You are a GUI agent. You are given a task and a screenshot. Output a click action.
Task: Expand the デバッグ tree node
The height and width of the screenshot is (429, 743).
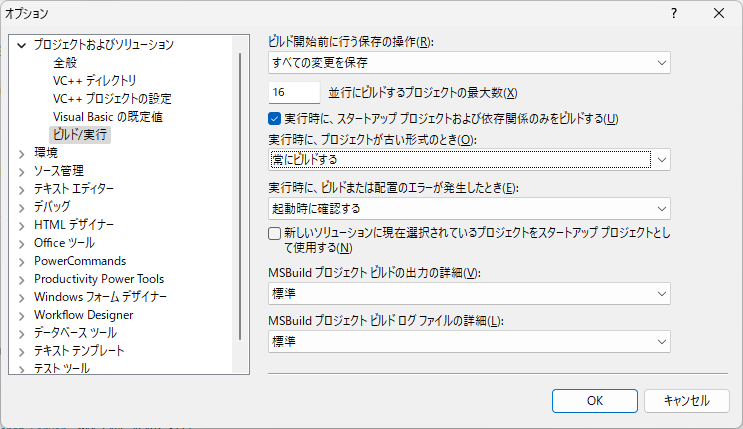coord(22,207)
